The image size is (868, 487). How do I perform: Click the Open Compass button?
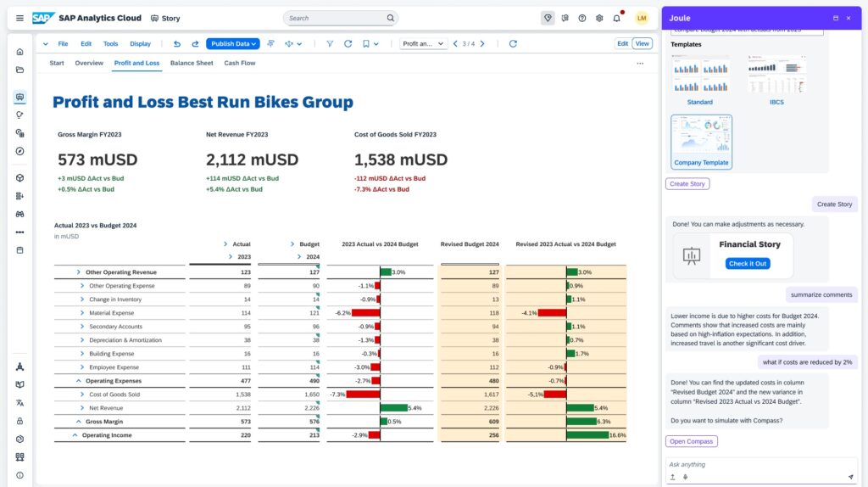point(691,441)
